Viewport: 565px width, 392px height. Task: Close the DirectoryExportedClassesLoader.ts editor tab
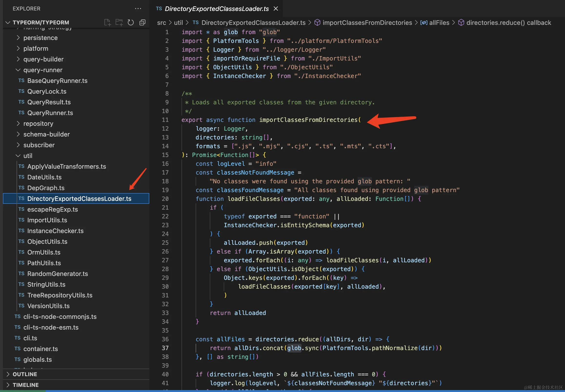click(x=276, y=9)
